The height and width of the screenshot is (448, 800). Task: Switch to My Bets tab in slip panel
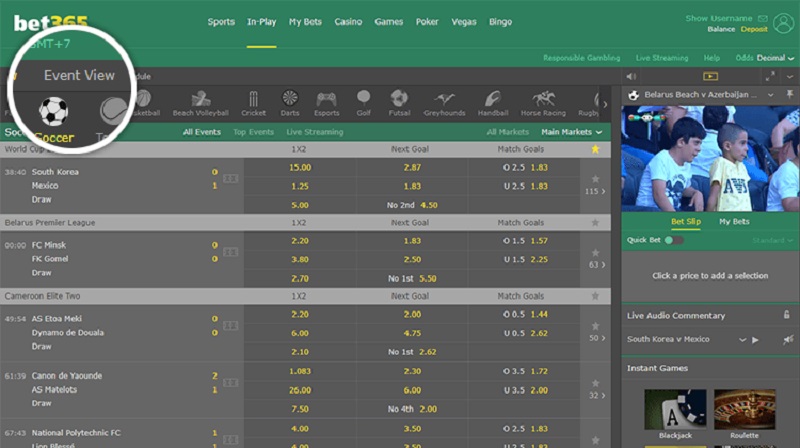pyautogui.click(x=734, y=221)
